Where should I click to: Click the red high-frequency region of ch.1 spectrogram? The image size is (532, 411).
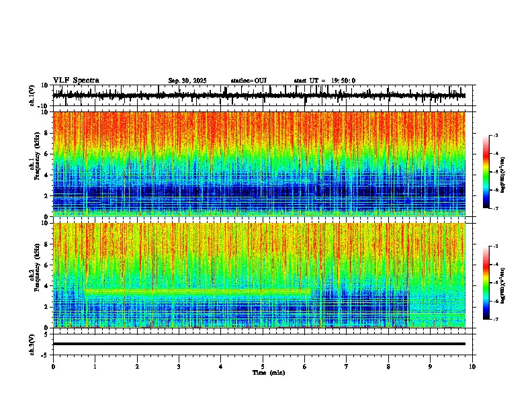(259, 129)
